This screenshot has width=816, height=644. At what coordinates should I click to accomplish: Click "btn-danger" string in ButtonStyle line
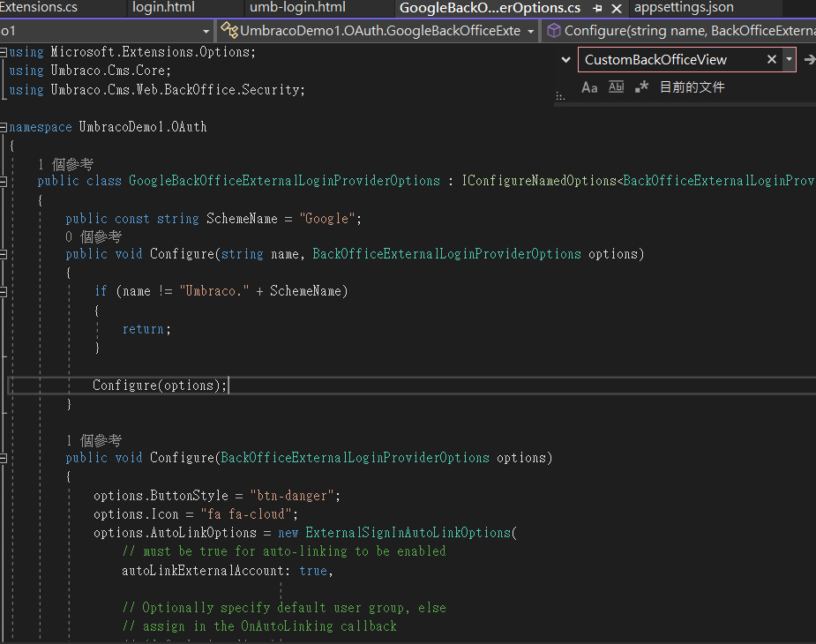[291, 496]
